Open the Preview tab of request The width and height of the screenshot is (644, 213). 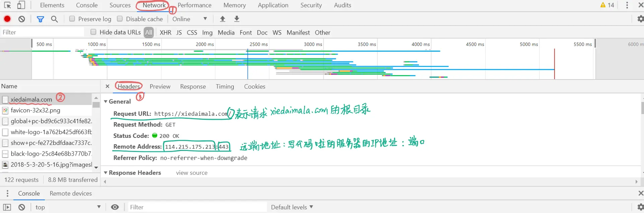click(x=160, y=87)
